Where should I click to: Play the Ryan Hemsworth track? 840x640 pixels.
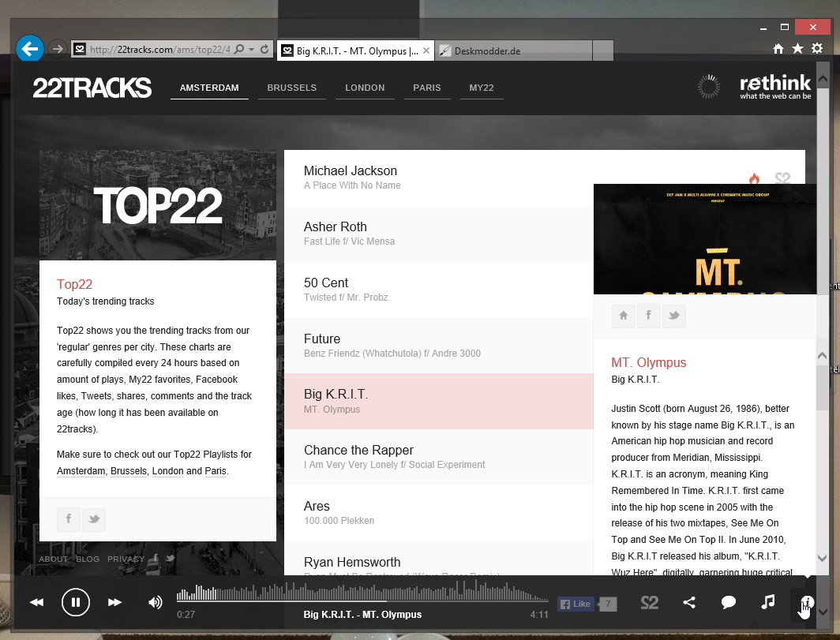coord(438,560)
